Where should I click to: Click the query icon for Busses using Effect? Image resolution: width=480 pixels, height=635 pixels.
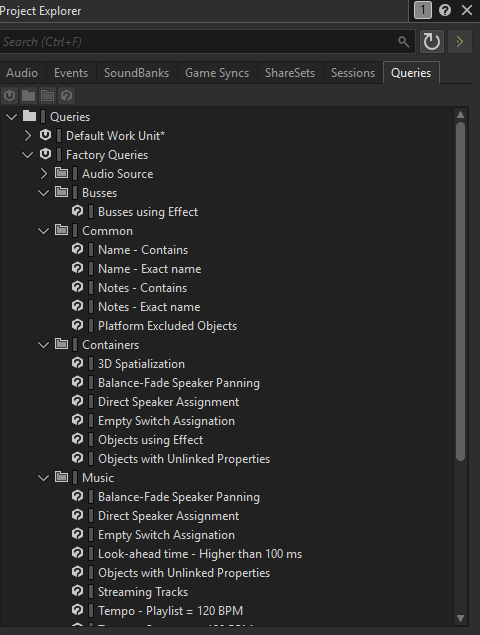click(77, 211)
